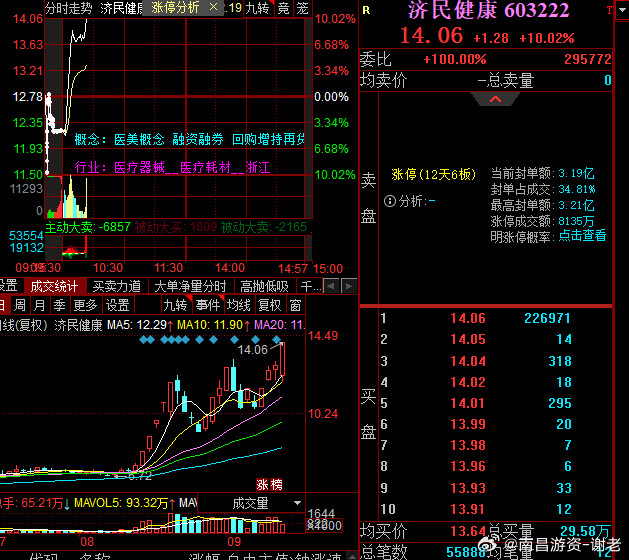629x560 pixels.
Task: Click the 九转 button in intraday chart header
Action: point(258,8)
